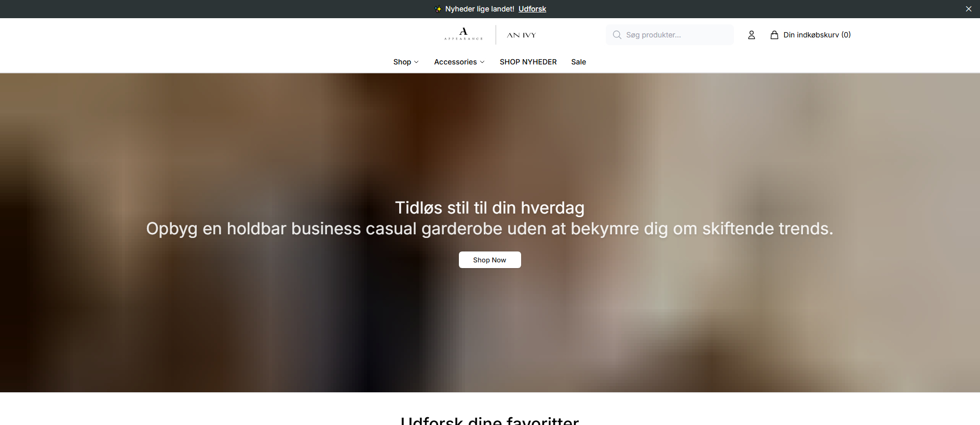Expand the Shop dropdown menu
980x425 pixels.
click(x=406, y=62)
